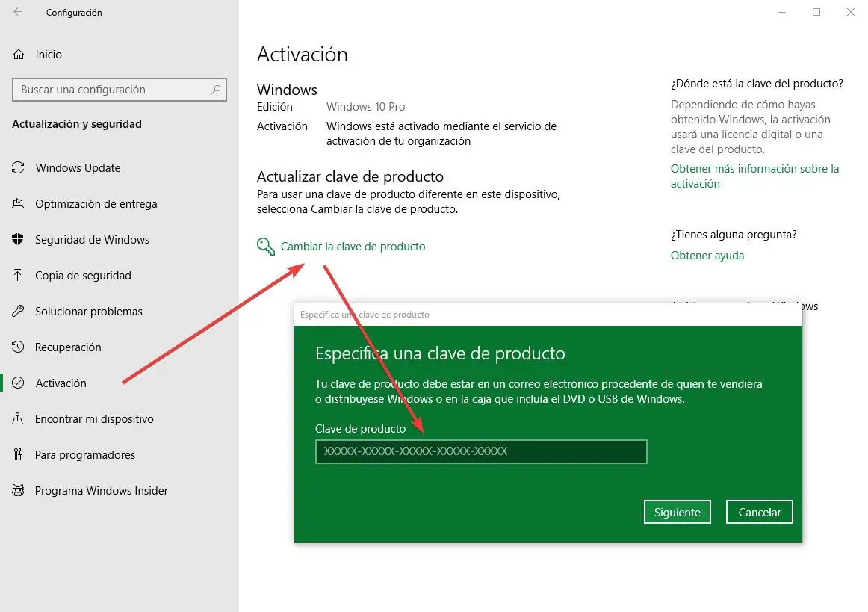Click the Recuperación history icon
The height and width of the screenshot is (612, 868).
[18, 347]
